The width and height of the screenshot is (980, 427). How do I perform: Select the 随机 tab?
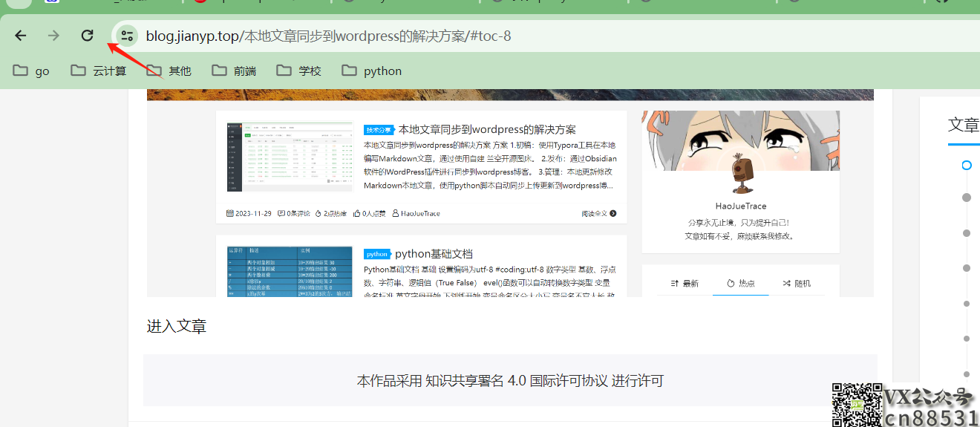(796, 283)
